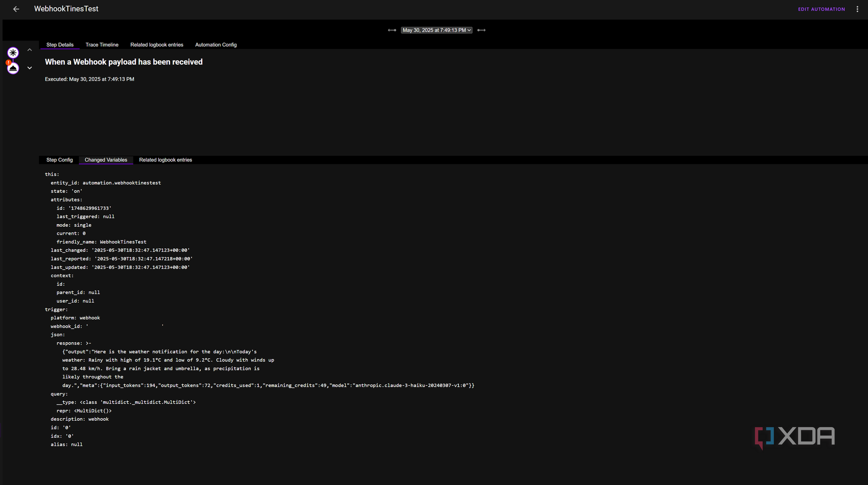Image resolution: width=868 pixels, height=485 pixels.
Task: Click 'mode: single' line
Action: pyautogui.click(x=74, y=225)
